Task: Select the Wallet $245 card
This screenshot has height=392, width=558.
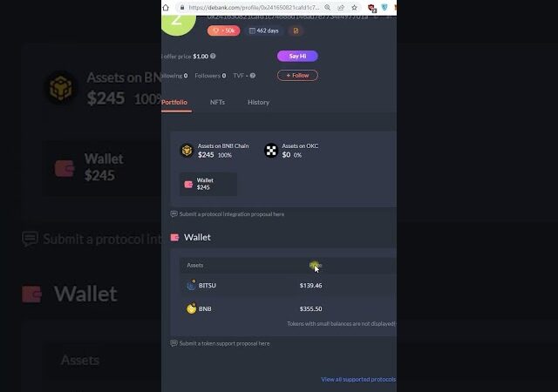Action: click(208, 184)
